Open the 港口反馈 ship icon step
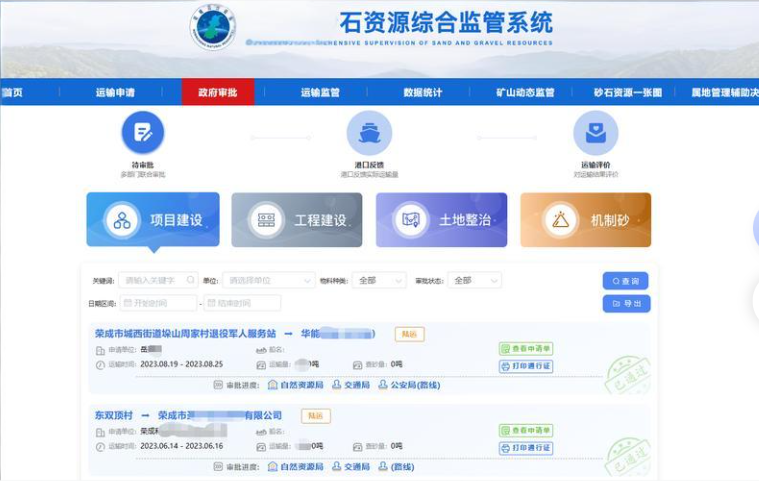759x495 pixels. coord(369,133)
